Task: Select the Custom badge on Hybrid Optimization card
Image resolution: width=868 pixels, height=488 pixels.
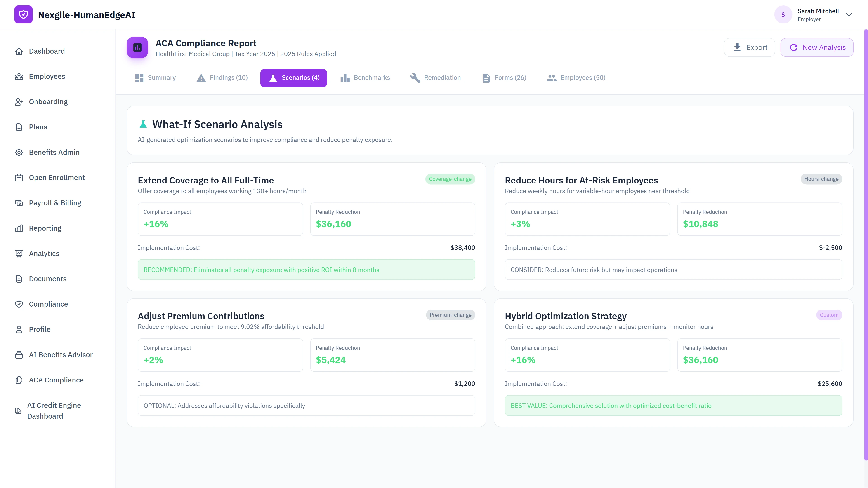Action: (829, 315)
